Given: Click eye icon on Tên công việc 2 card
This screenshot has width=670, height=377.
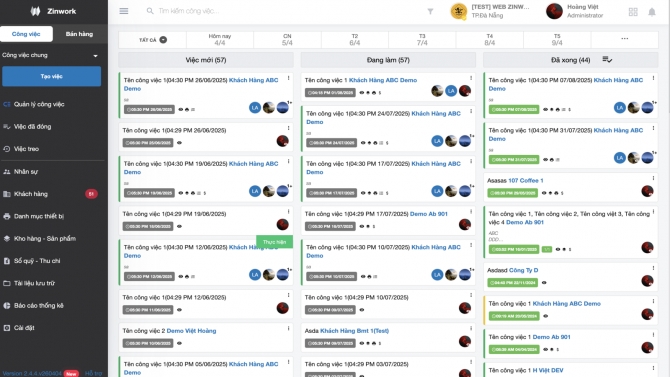Looking at the screenshot, I should click(179, 343).
